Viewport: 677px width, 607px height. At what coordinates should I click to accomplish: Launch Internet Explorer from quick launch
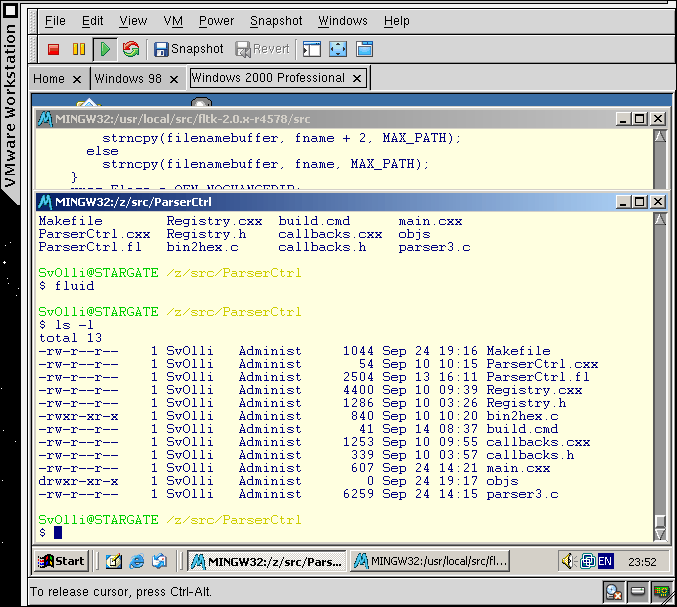point(137,561)
